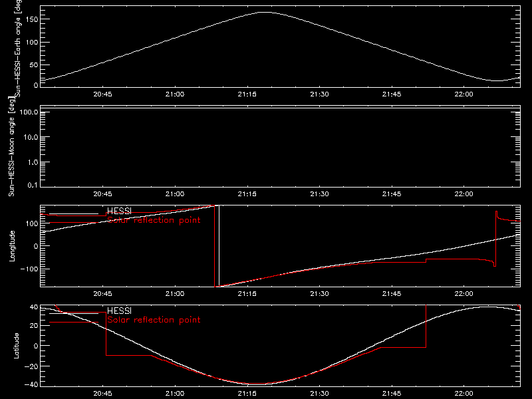Click HESSI legend text in Longitude plot
This screenshot has height=399, width=532.
(119, 211)
